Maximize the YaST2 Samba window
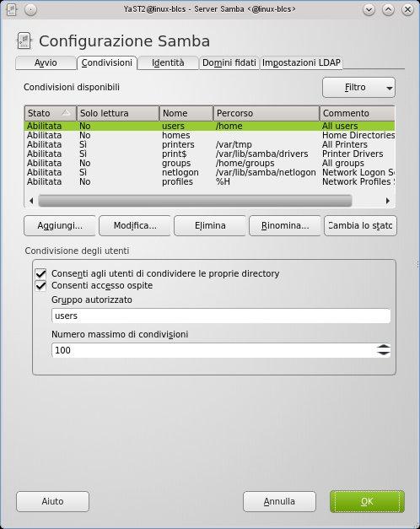This screenshot has height=529, width=420. click(x=388, y=9)
